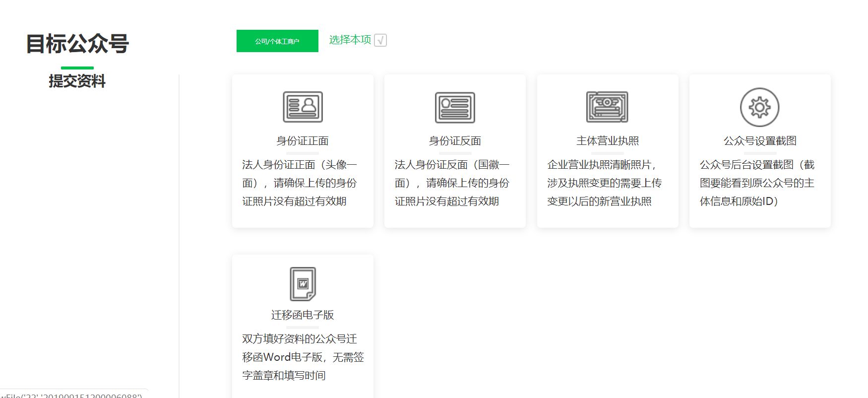Image resolution: width=868 pixels, height=398 pixels.
Task: Click the 提交资料 sidebar step label
Action: click(77, 81)
